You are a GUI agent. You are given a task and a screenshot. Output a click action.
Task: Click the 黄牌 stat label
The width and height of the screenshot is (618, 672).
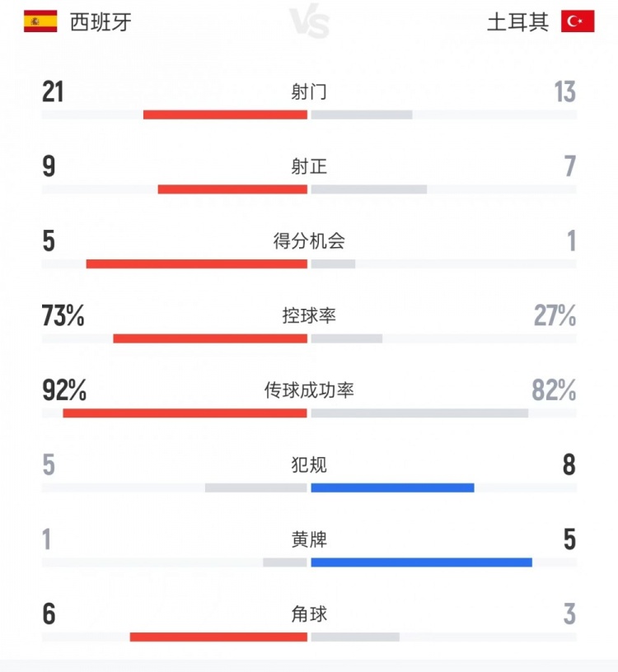click(309, 540)
